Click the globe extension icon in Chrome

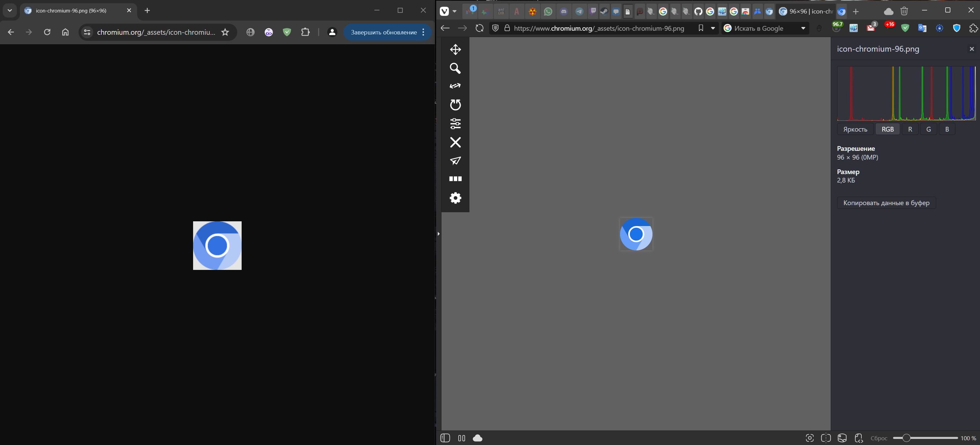[x=250, y=32]
